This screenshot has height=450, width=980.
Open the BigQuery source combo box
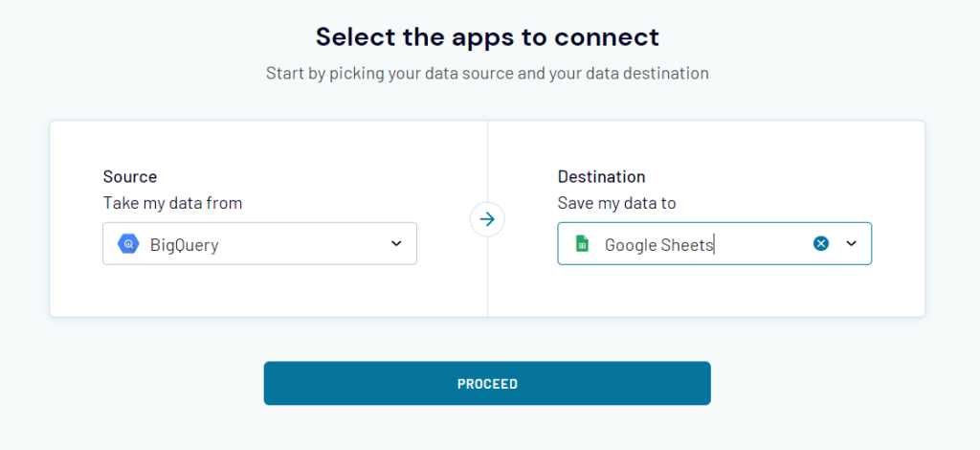pos(259,244)
